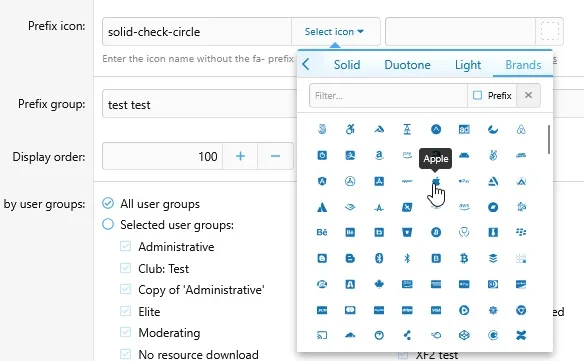
Task: Decrease display order with the minus button
Action: 275,156
